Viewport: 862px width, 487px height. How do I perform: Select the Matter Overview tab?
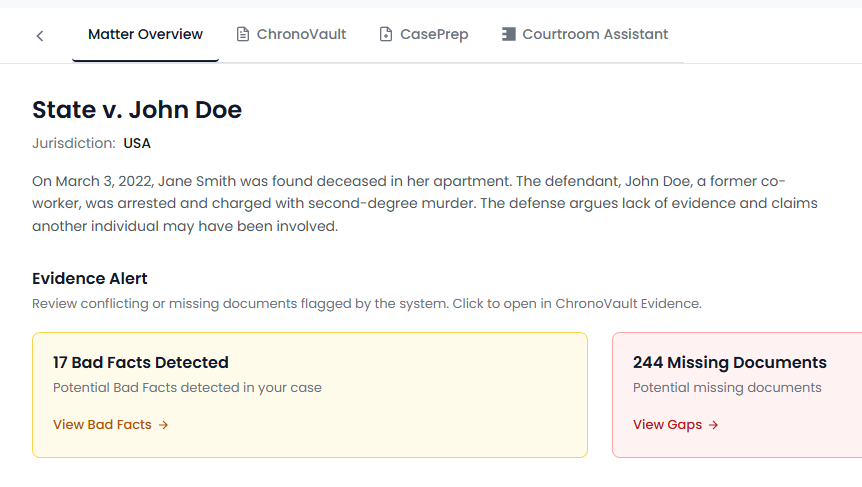pos(145,35)
